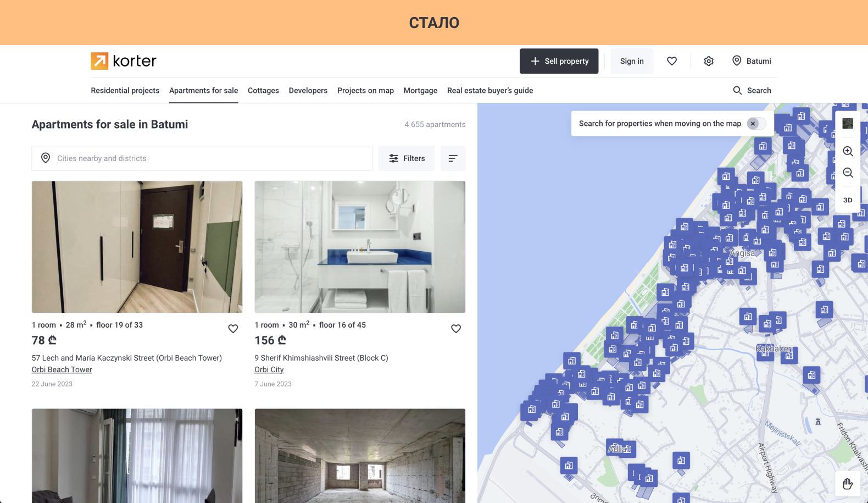This screenshot has height=503, width=868.
Task: Open settings gear icon in header
Action: [709, 61]
